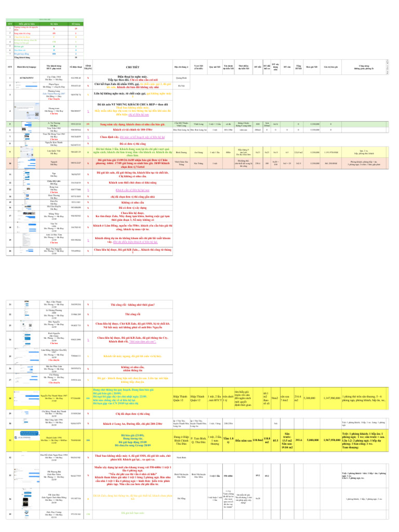Viewport: 399px width, 532px height.
Task: Click "P. Tam Bình, Q. Thủ Đức" cell
Action: [198, 440]
